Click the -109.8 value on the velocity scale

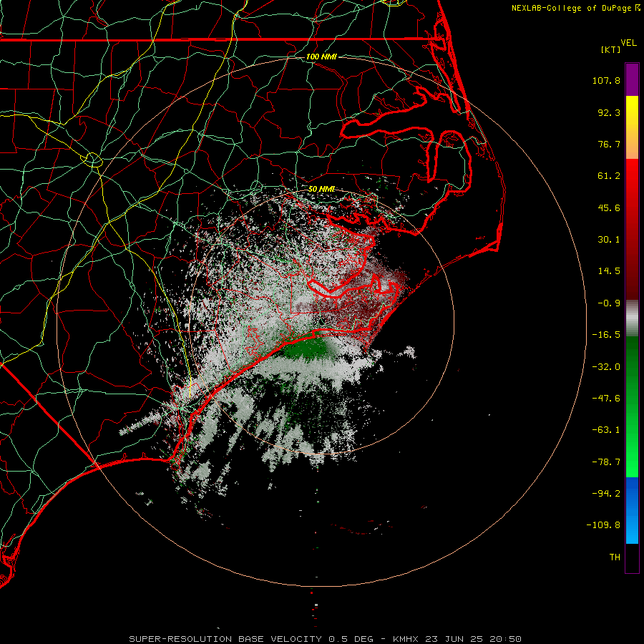click(603, 525)
